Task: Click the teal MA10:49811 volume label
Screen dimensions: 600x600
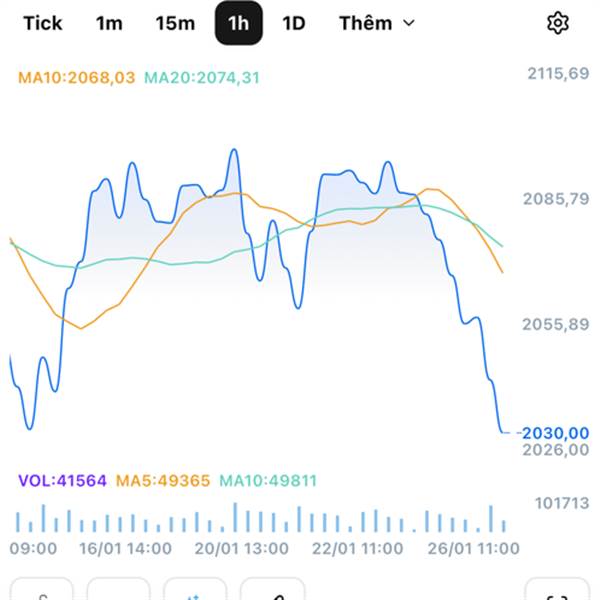Action: 268,481
